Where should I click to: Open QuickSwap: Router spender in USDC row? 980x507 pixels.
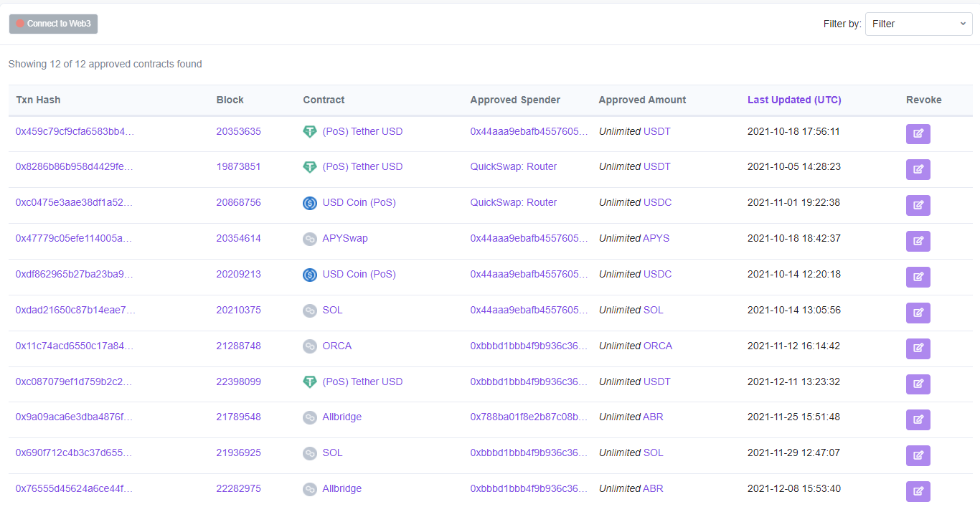pyautogui.click(x=514, y=202)
